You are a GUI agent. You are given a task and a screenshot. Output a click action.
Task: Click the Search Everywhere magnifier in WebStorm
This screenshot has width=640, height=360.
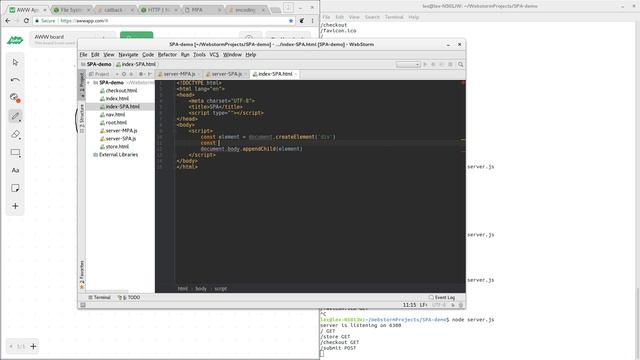point(460,64)
